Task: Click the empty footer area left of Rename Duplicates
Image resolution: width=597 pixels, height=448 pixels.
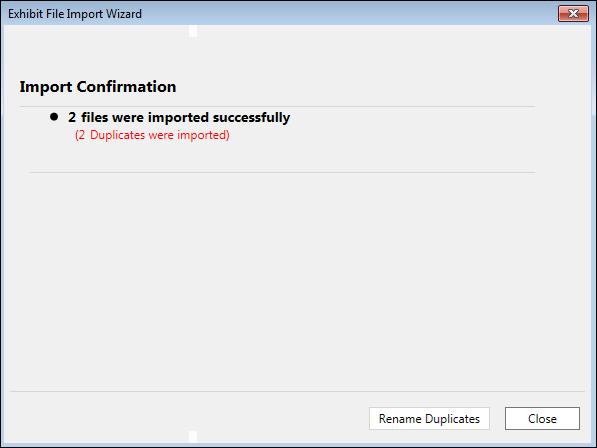Action: coord(187,419)
